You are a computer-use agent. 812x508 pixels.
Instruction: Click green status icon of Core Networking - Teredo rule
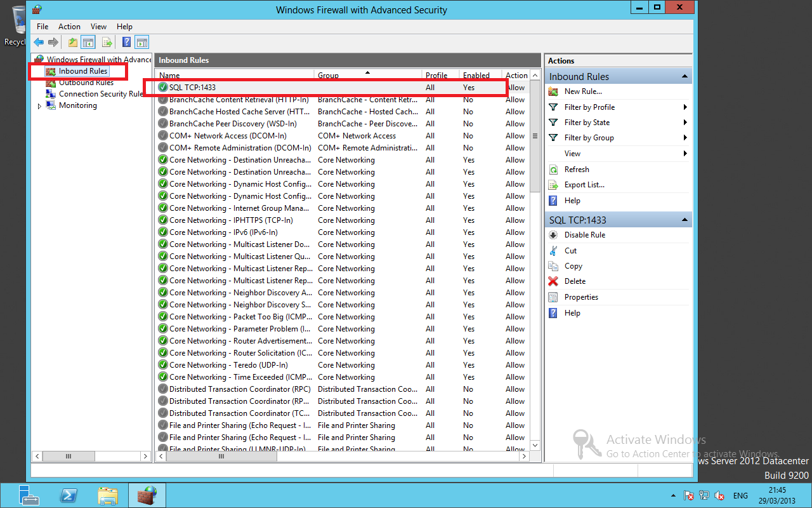pyautogui.click(x=163, y=365)
